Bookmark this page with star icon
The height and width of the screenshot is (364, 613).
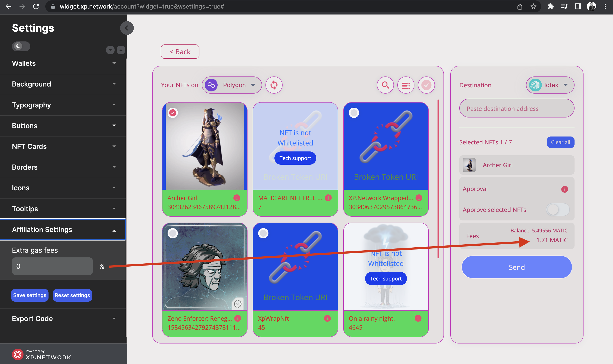(533, 6)
